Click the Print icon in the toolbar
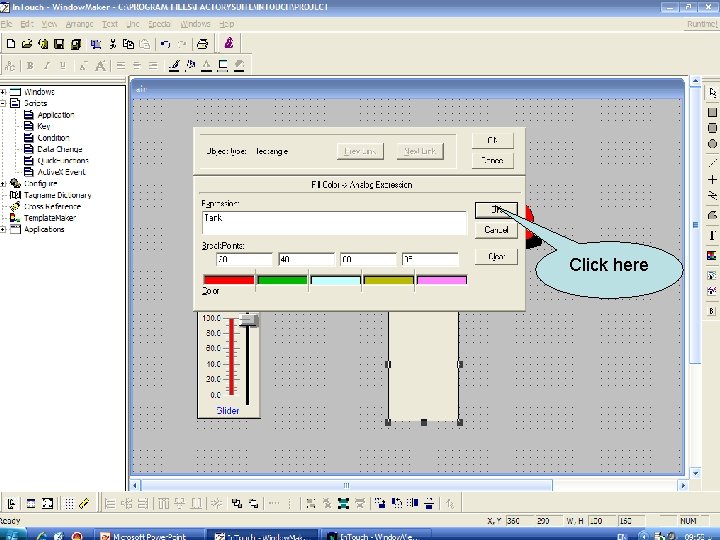Image resolution: width=720 pixels, height=540 pixels. tap(202, 44)
